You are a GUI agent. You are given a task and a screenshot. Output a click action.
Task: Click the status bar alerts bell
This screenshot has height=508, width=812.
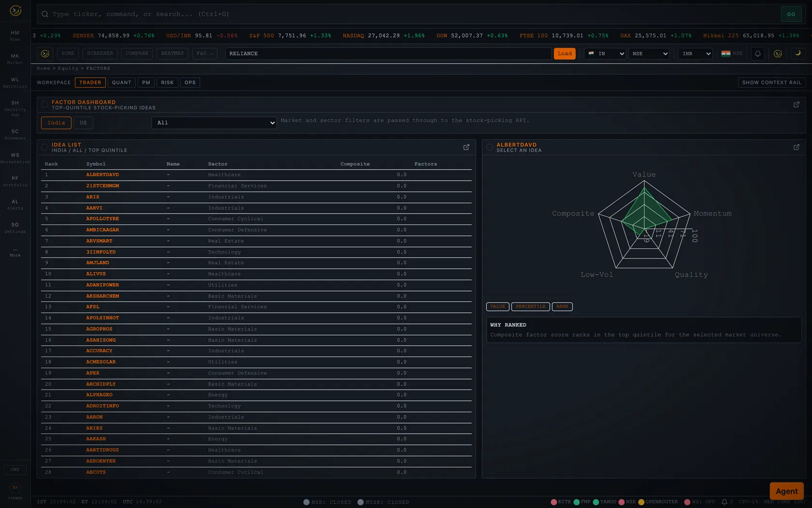click(724, 502)
